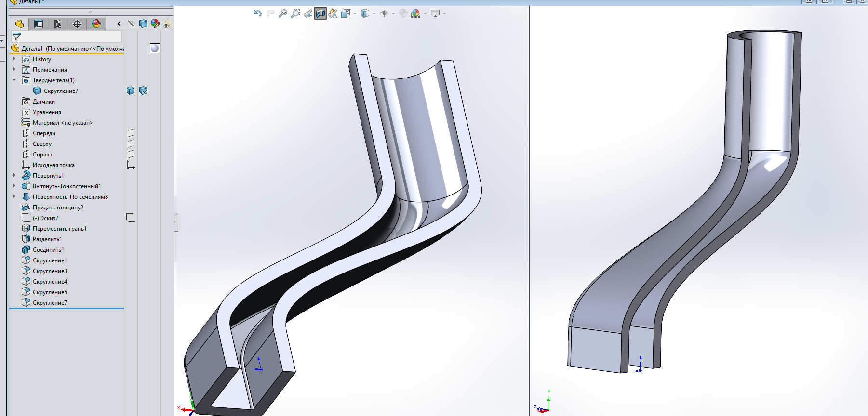Toggle visibility of the Сверху plane
This screenshot has height=416, width=868.
pos(131,143)
